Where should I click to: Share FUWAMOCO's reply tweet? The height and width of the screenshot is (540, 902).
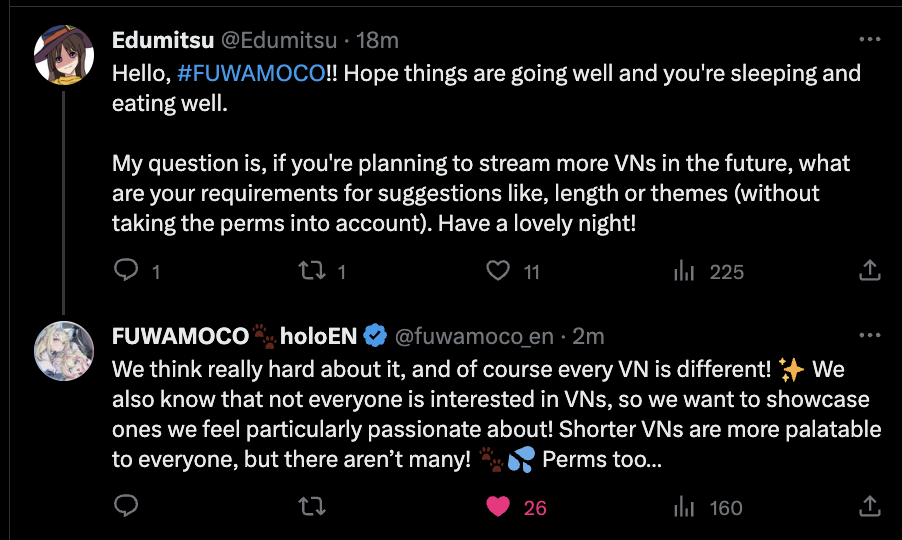tap(870, 507)
